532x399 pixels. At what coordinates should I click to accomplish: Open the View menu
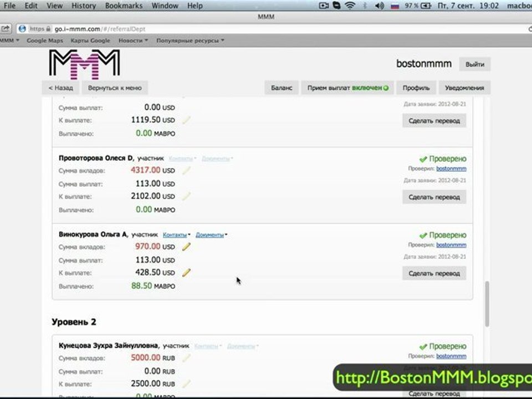[55, 6]
